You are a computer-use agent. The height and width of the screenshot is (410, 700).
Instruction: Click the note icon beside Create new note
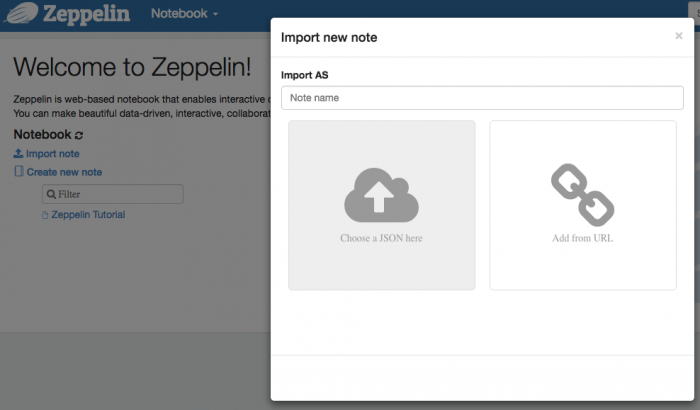tap(19, 172)
